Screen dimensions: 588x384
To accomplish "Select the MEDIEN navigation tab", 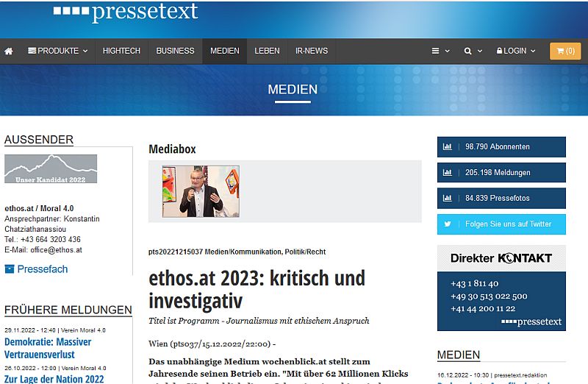I will coord(225,51).
